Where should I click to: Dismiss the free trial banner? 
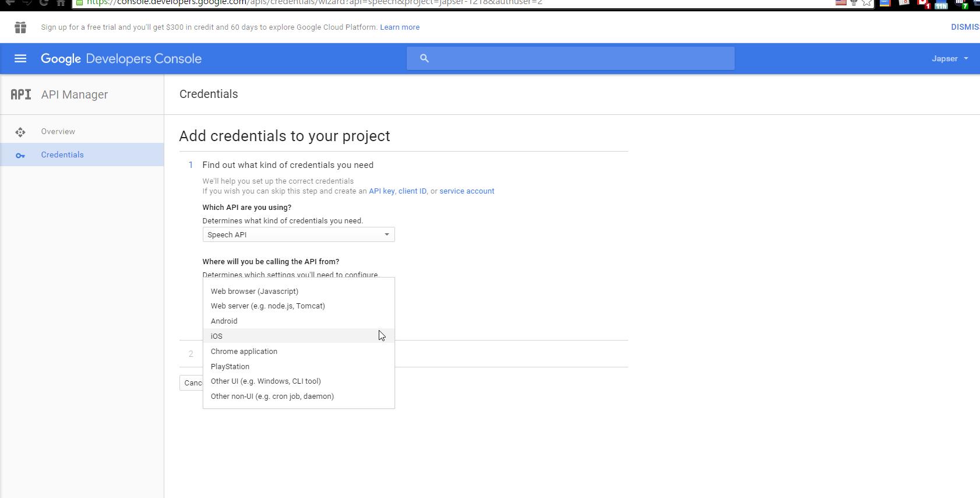(965, 27)
